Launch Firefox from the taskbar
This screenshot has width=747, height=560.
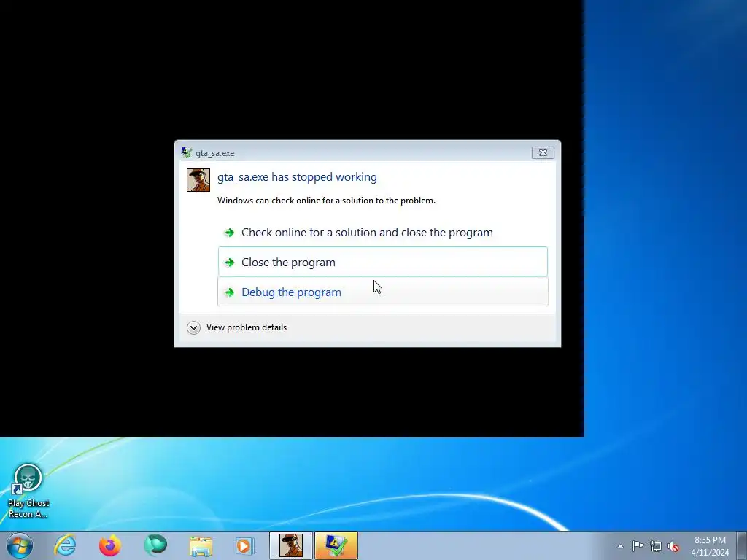point(110,545)
